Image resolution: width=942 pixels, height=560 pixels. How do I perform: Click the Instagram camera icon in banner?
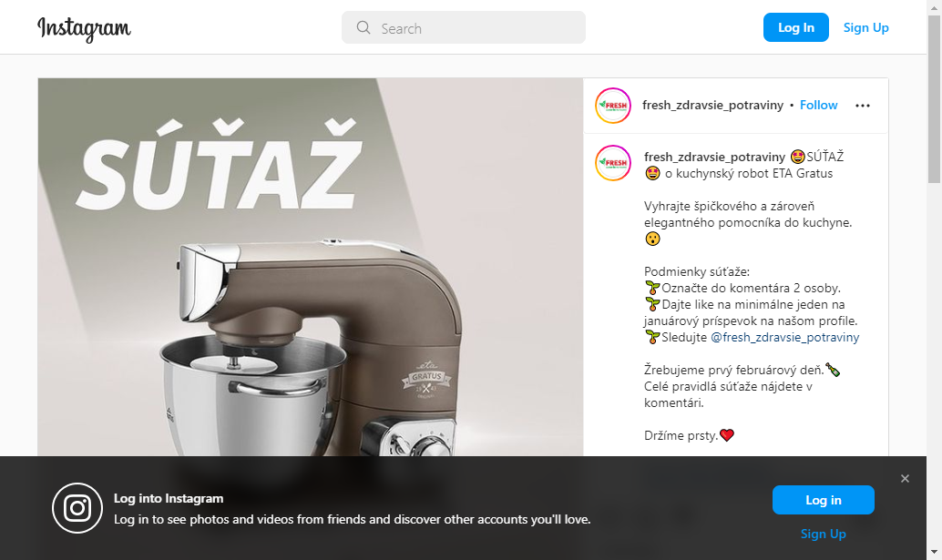[77, 508]
